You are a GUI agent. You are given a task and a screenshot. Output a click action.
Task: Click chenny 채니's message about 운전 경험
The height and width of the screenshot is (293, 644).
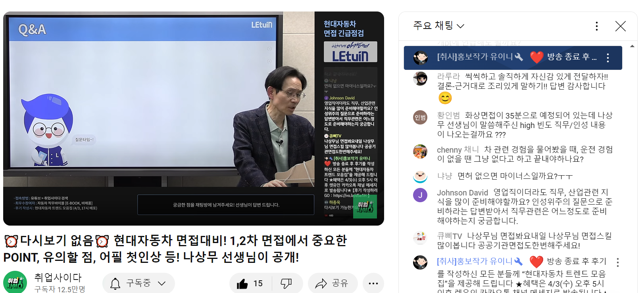pyautogui.click(x=525, y=154)
